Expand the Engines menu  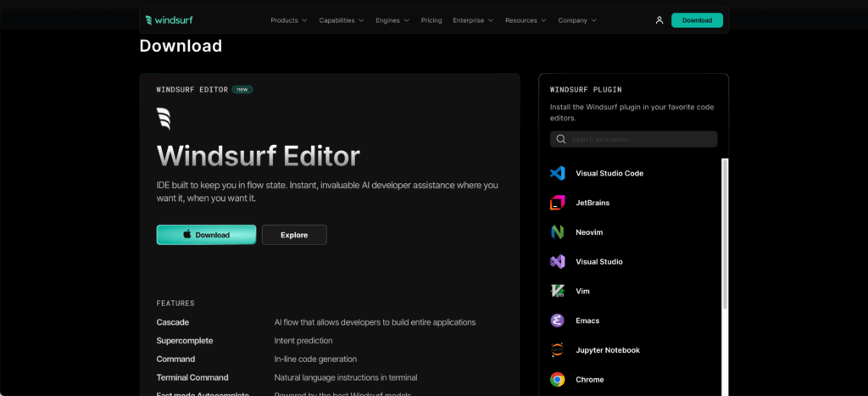point(392,20)
